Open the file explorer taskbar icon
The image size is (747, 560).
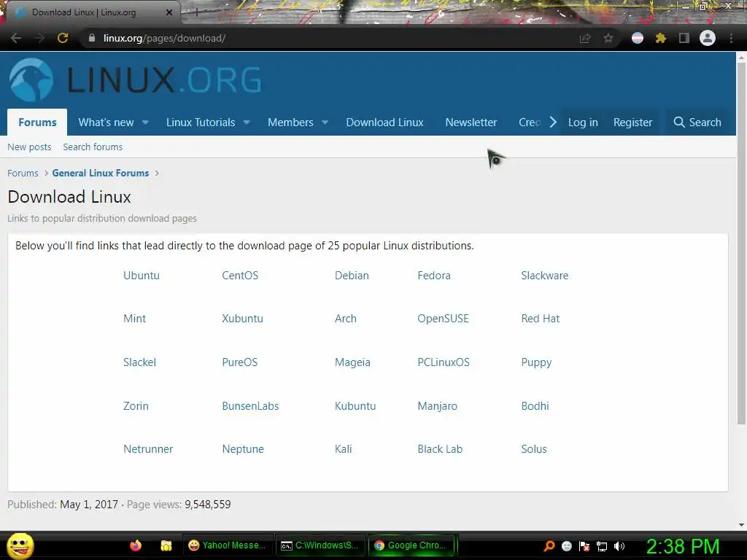coord(166,545)
